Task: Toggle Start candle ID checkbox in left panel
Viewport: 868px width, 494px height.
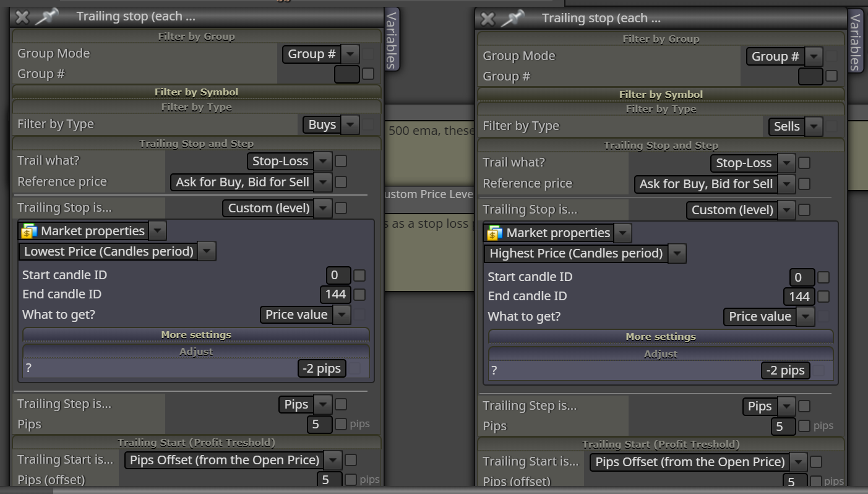Action: [359, 275]
